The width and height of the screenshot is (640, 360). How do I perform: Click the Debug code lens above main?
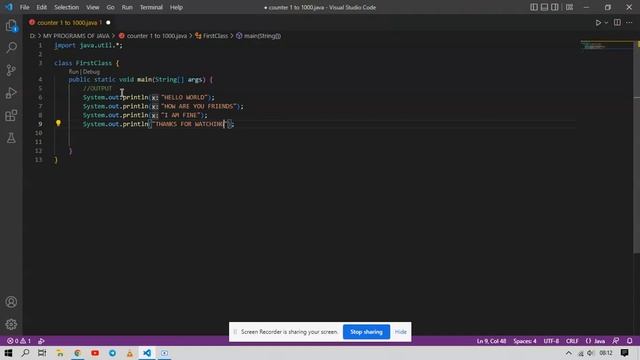tap(91, 72)
